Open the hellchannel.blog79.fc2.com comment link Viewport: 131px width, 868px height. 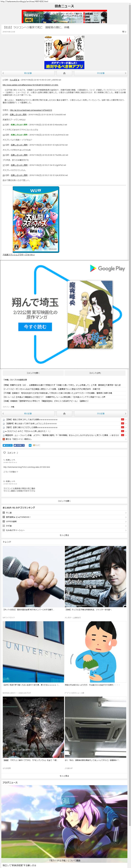(27, 467)
